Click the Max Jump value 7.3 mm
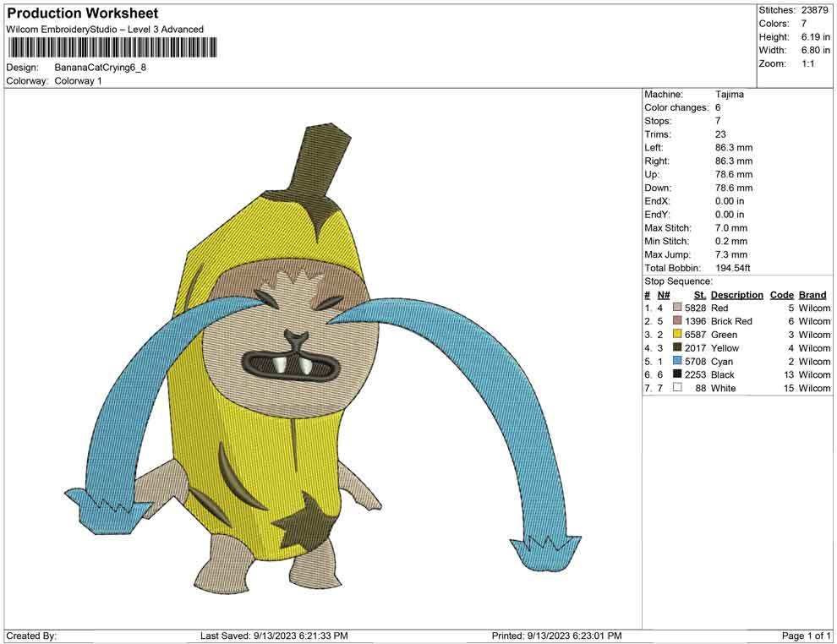The image size is (837, 644). pyautogui.click(x=730, y=254)
